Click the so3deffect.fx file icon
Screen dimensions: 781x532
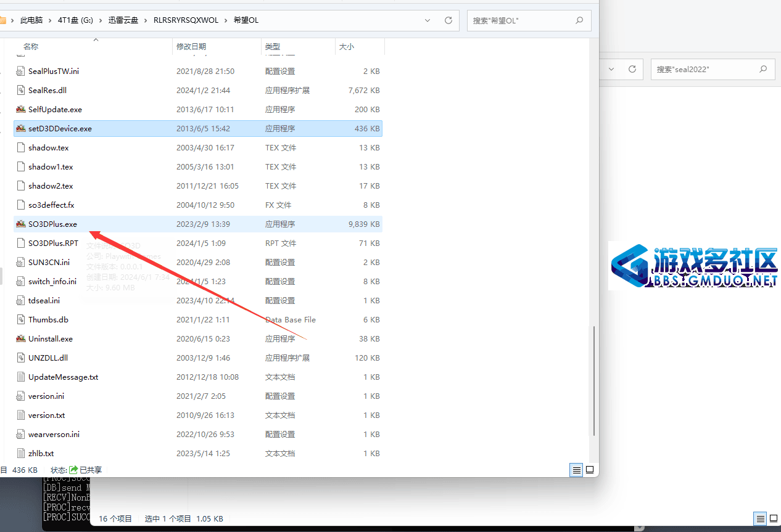(x=20, y=205)
